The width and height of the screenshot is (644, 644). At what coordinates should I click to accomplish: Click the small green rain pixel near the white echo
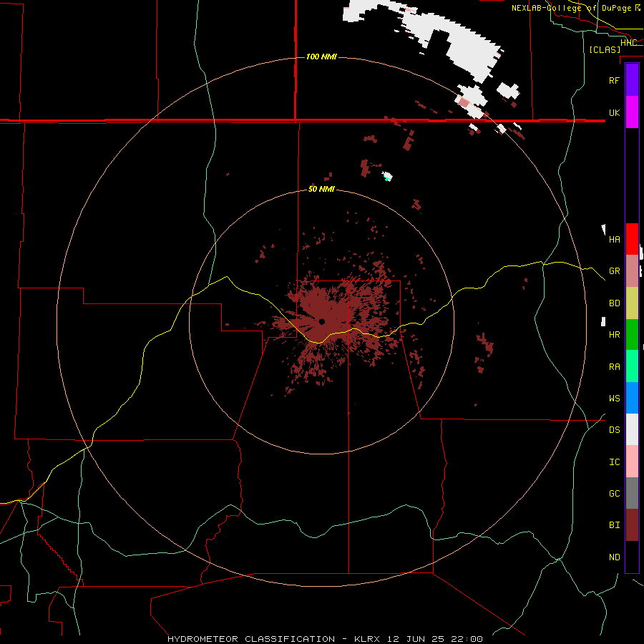[x=386, y=180]
